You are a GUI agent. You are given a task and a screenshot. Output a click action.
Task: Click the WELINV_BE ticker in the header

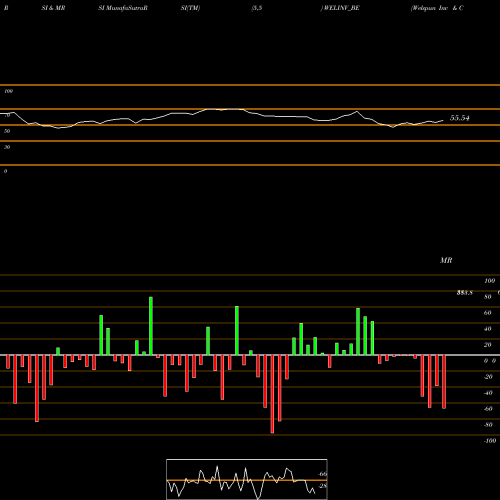(342, 8)
